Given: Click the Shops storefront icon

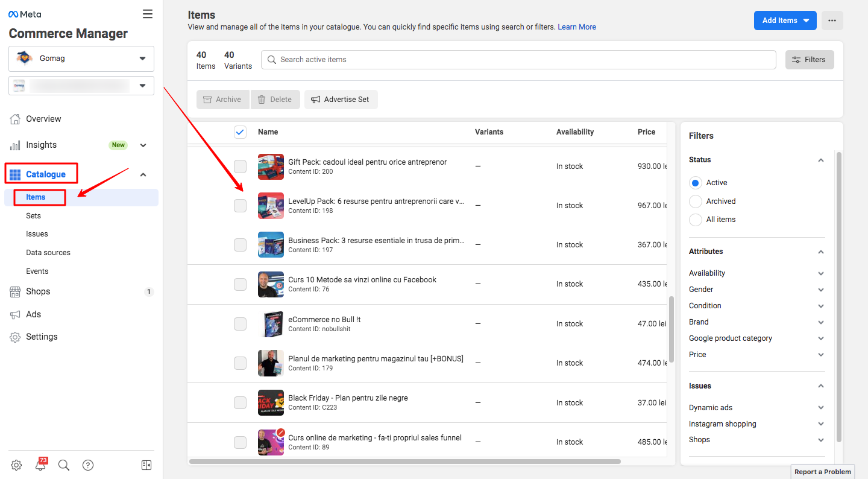Looking at the screenshot, I should pyautogui.click(x=16, y=291).
